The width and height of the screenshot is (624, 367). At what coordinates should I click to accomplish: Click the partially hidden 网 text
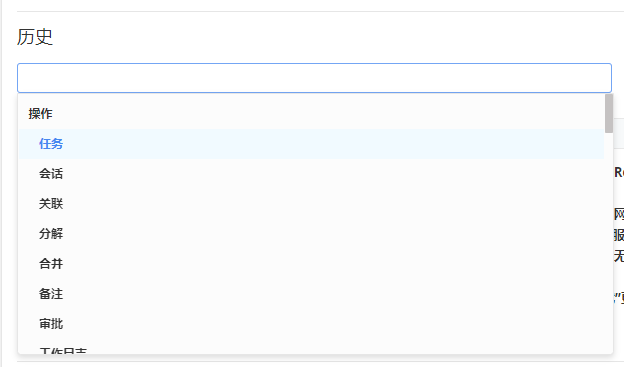pos(619,214)
